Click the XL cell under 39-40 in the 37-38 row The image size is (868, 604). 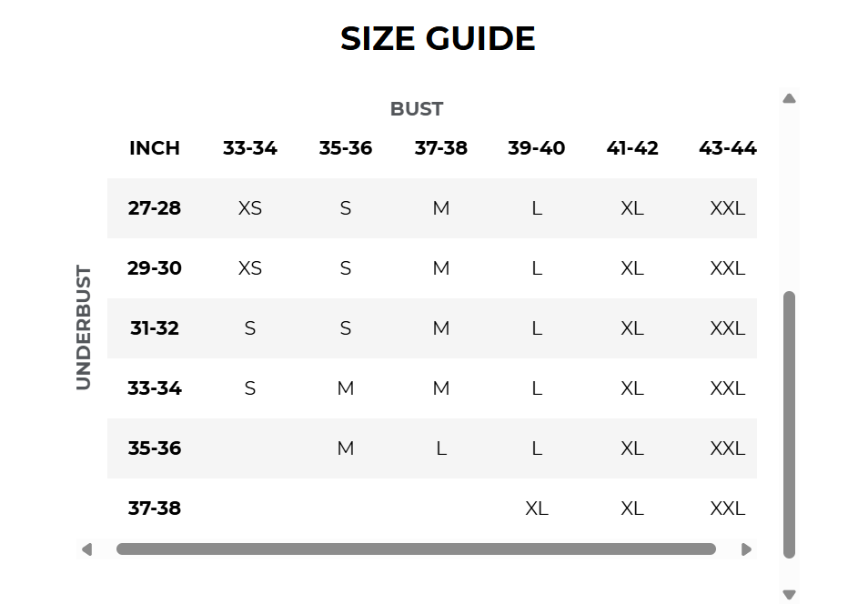pos(537,508)
